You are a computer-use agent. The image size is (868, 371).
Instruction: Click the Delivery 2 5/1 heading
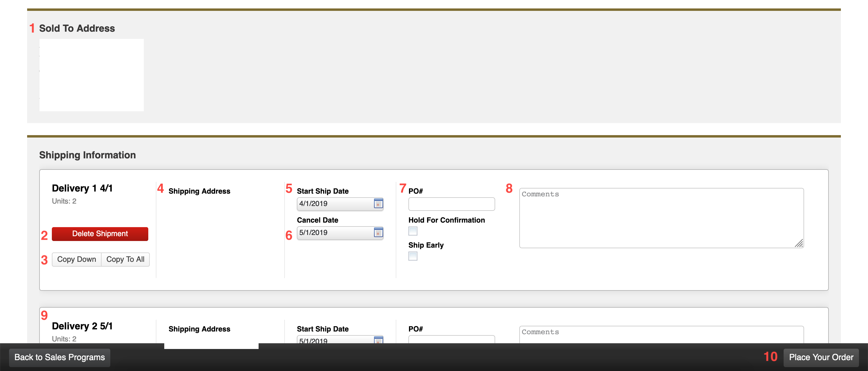[x=82, y=325]
